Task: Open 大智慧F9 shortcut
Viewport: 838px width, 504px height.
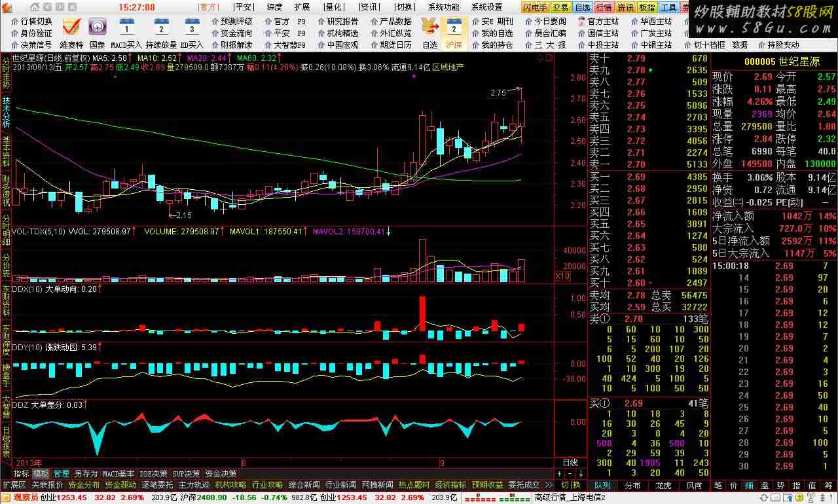Action: (x=285, y=45)
